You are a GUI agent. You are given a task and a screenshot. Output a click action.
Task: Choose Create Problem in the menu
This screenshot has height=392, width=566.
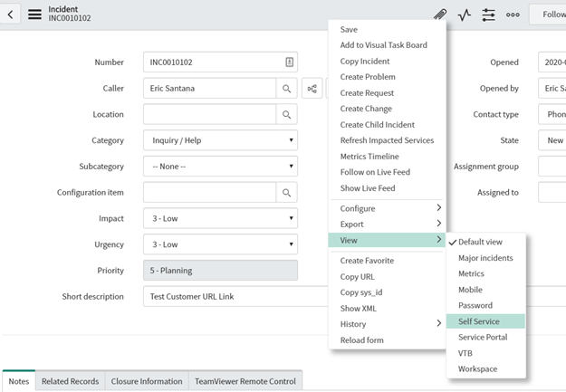click(387, 77)
